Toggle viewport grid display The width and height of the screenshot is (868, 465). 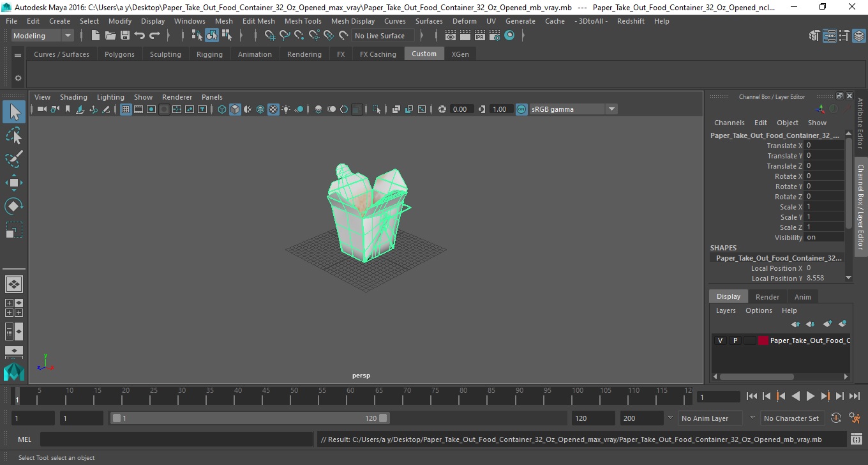point(126,109)
